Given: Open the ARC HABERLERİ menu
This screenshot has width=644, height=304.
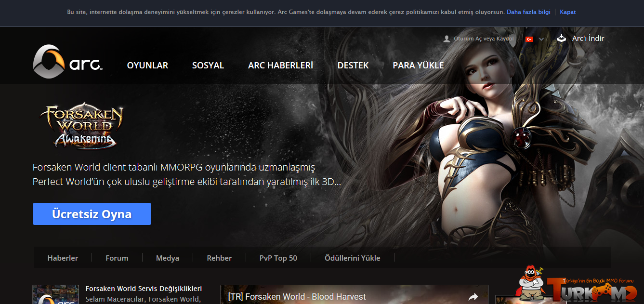Looking at the screenshot, I should coord(280,66).
